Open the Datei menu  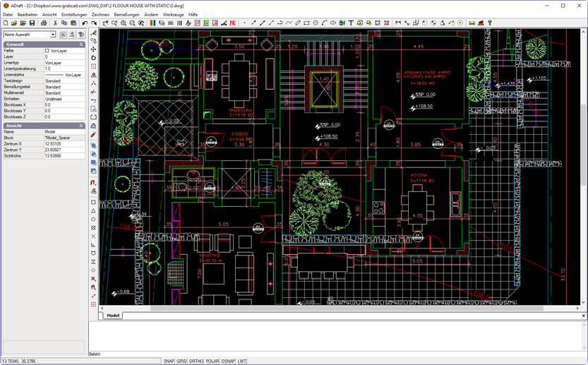[x=8, y=15]
